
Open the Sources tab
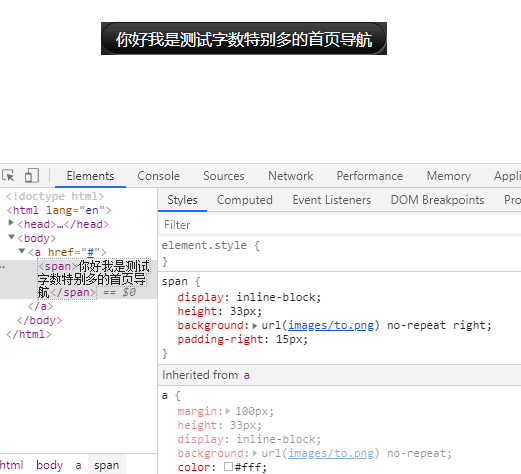tap(224, 176)
